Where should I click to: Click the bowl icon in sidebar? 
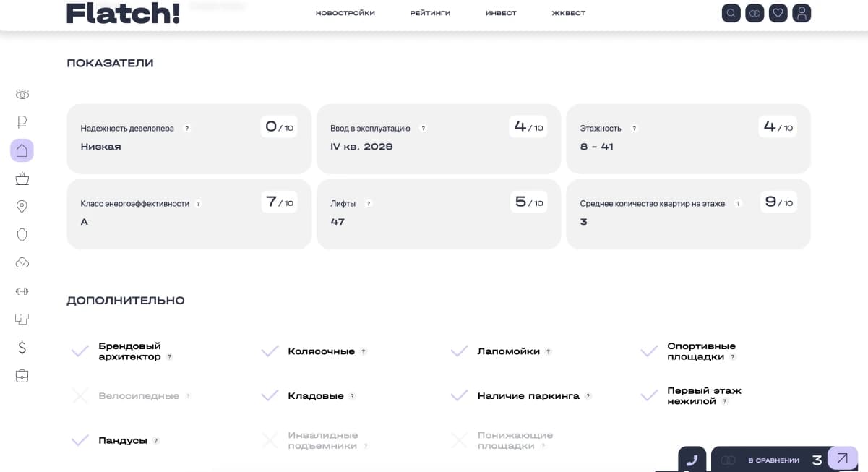22,179
